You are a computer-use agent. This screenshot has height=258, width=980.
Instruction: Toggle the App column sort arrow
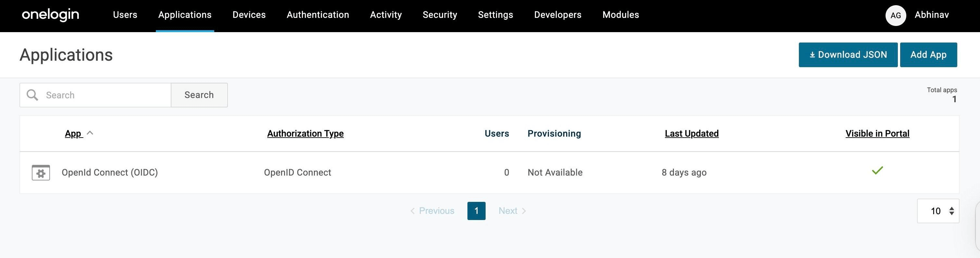coord(90,133)
